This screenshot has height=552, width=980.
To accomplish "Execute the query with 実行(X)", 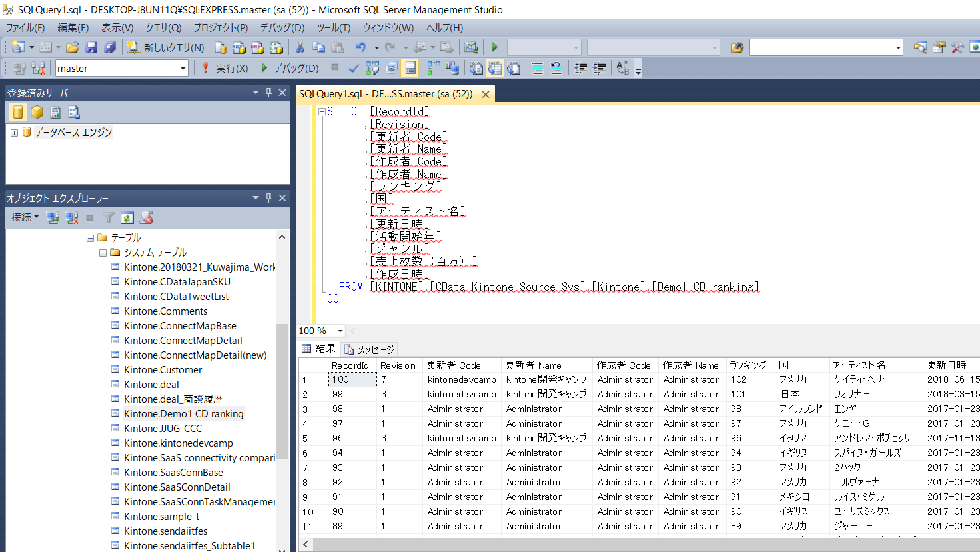I will [231, 67].
